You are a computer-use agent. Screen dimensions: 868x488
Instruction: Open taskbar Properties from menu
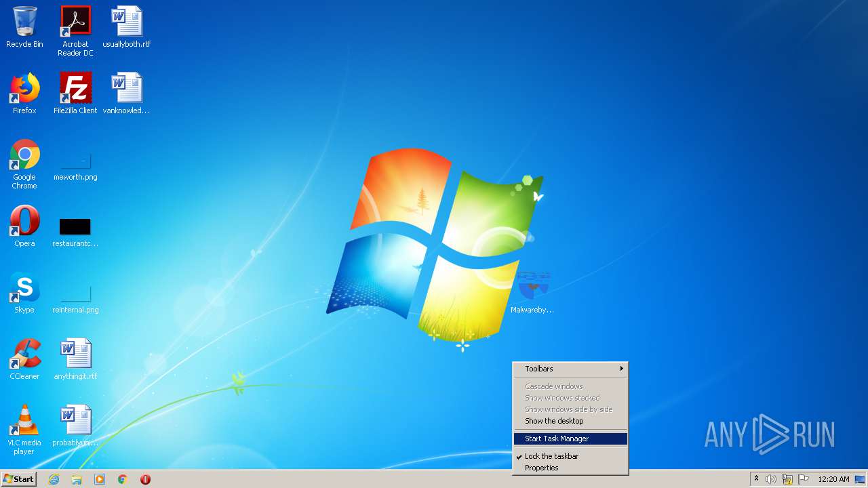point(570,468)
